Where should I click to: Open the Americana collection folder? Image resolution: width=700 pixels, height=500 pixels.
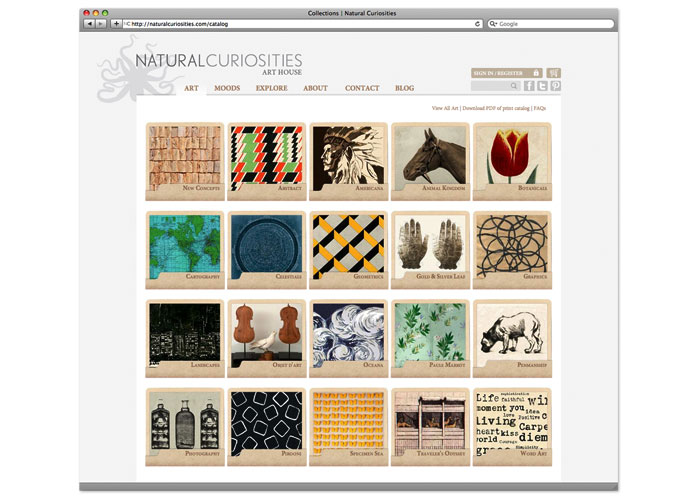[349, 162]
